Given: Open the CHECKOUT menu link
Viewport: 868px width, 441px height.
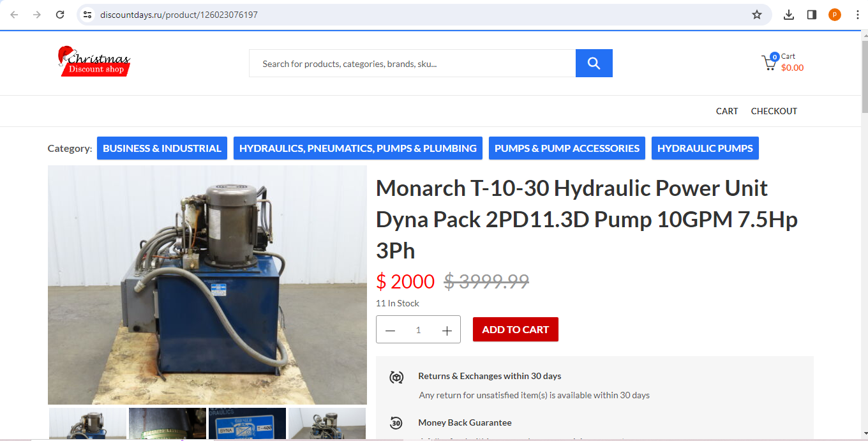Looking at the screenshot, I should coord(774,111).
